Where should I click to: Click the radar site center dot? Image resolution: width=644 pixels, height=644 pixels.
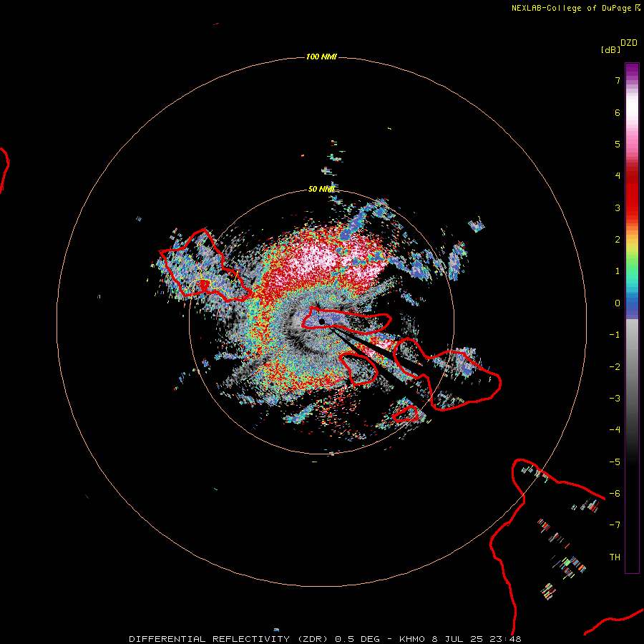point(321,321)
